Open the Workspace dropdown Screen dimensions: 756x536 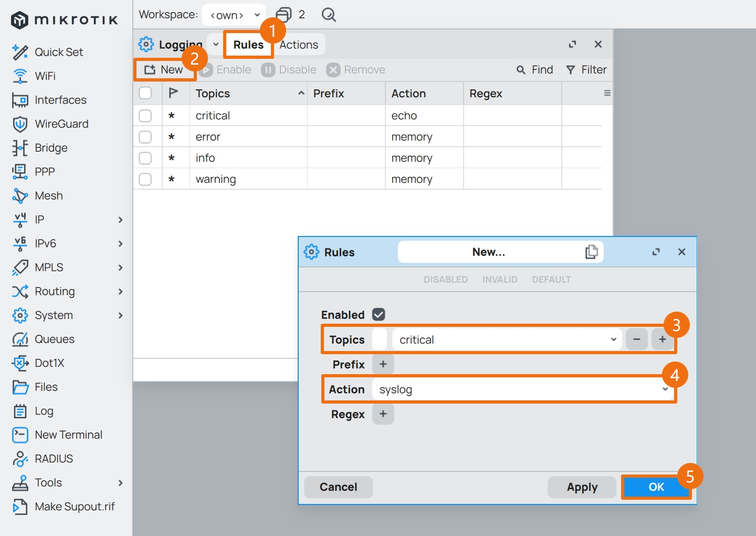pos(234,15)
